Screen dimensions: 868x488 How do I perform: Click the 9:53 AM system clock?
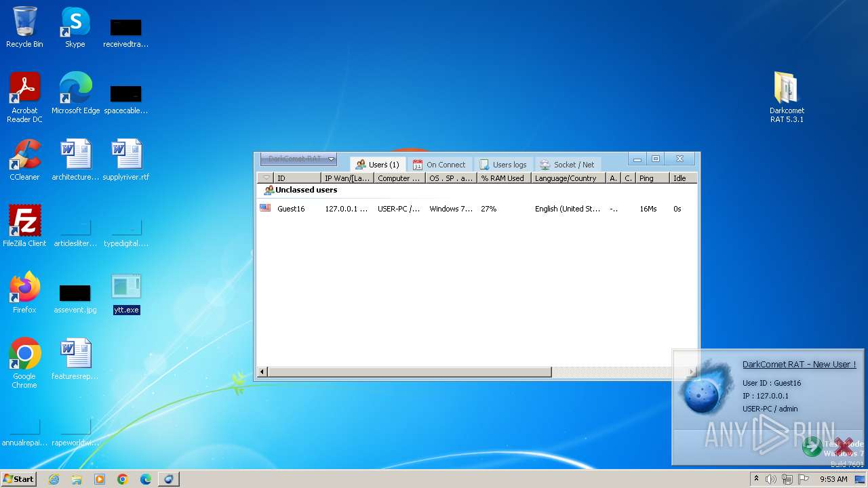pyautogui.click(x=833, y=479)
